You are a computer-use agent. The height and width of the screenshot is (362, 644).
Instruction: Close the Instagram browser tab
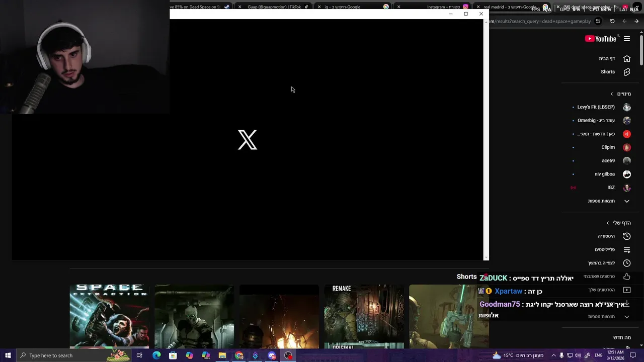tap(398, 7)
